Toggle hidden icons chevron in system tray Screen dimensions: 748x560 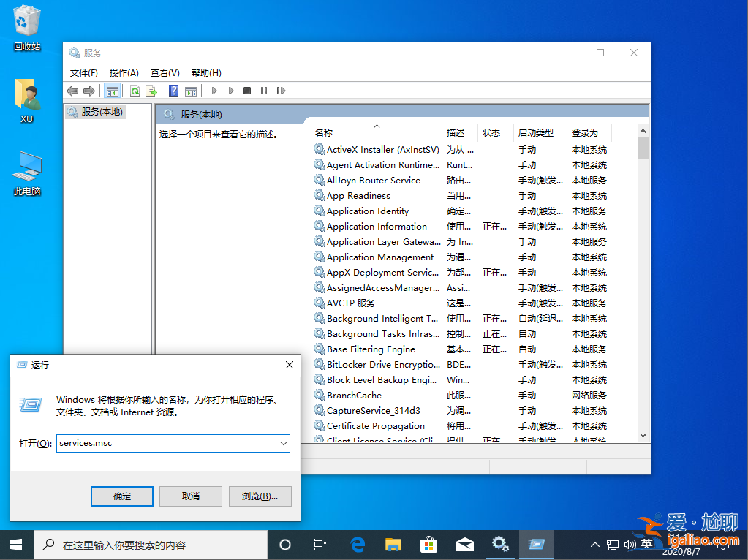point(594,545)
